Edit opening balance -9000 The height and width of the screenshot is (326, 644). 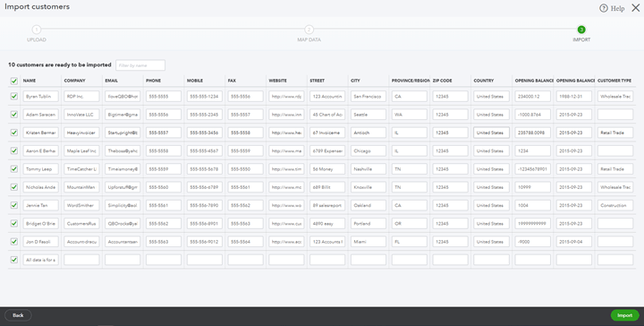(x=533, y=242)
